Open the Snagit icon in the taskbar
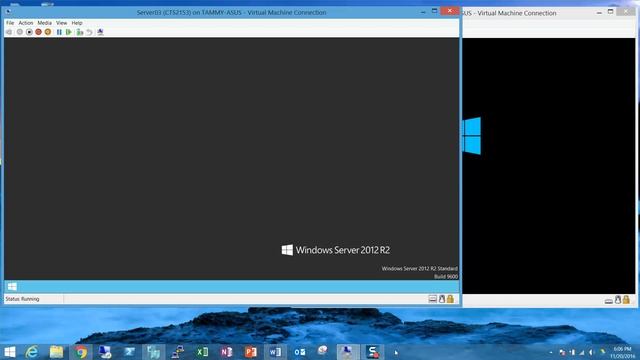 (373, 352)
